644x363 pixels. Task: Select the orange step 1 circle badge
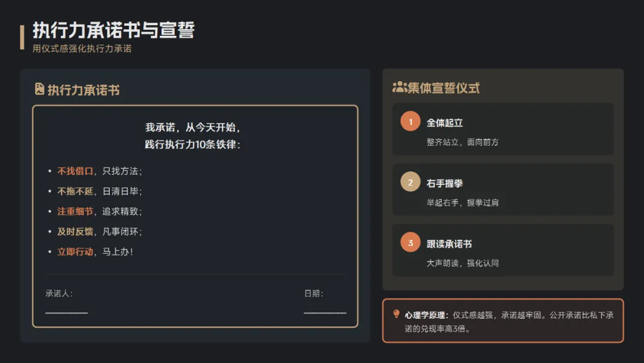point(410,121)
